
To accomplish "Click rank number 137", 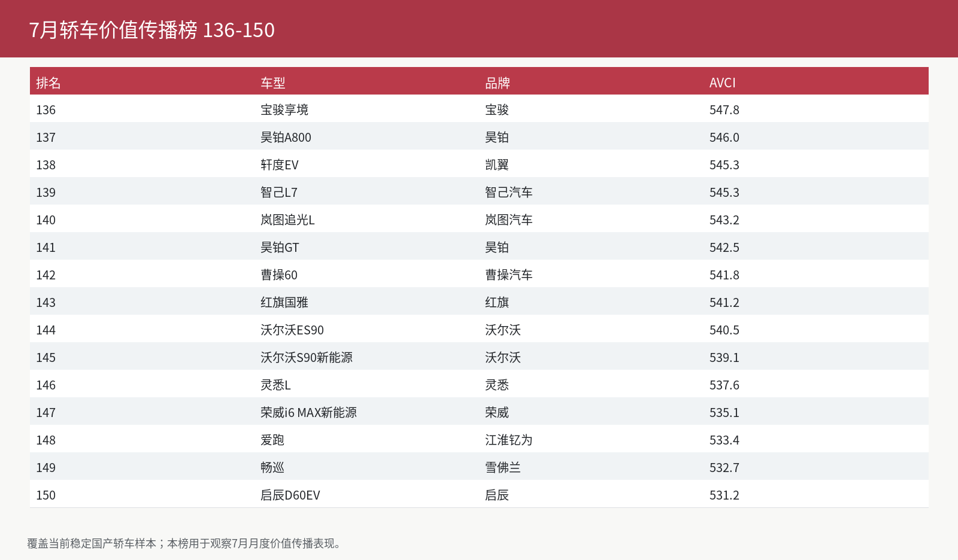I will (x=46, y=138).
